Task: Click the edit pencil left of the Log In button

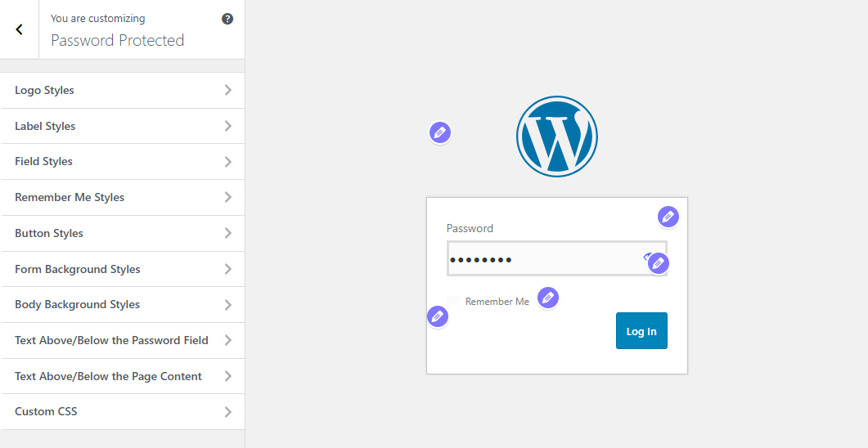Action: [438, 316]
